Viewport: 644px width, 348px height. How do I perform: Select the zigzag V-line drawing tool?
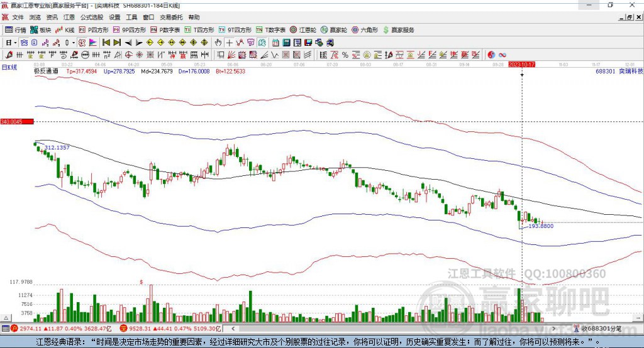(274, 55)
